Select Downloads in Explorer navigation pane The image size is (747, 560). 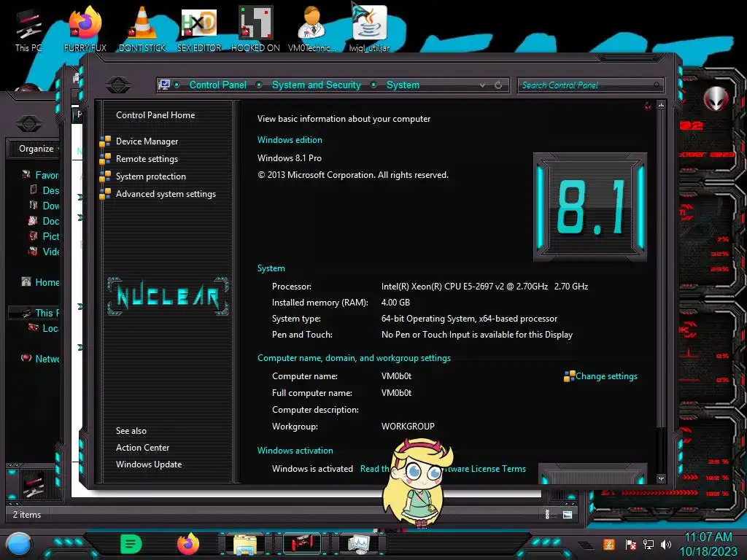tap(44, 206)
